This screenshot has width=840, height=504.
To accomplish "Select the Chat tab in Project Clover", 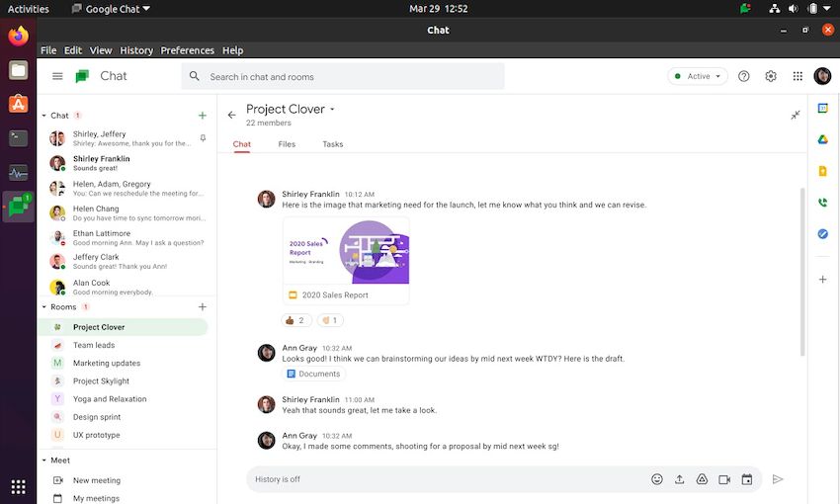I will click(x=241, y=144).
